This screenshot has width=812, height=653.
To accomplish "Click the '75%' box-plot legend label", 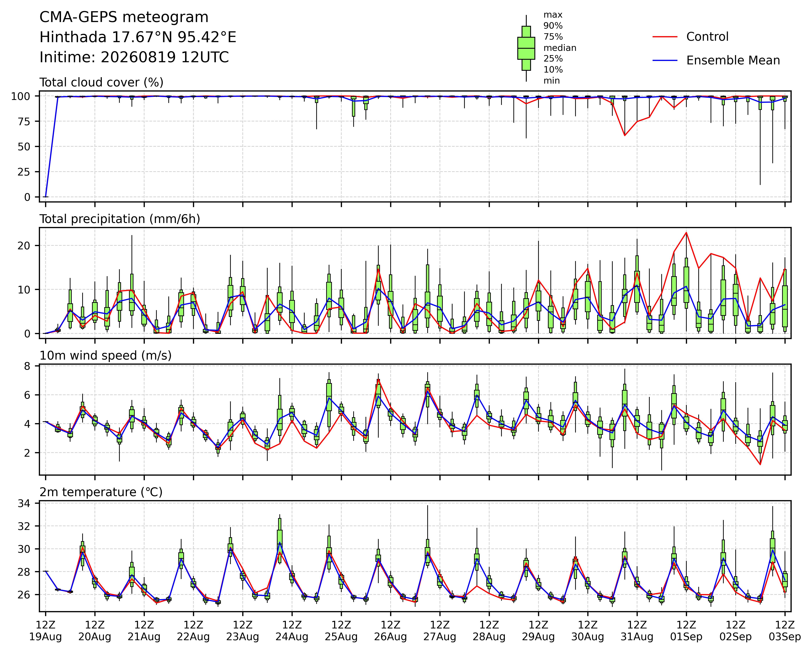I will (x=553, y=37).
